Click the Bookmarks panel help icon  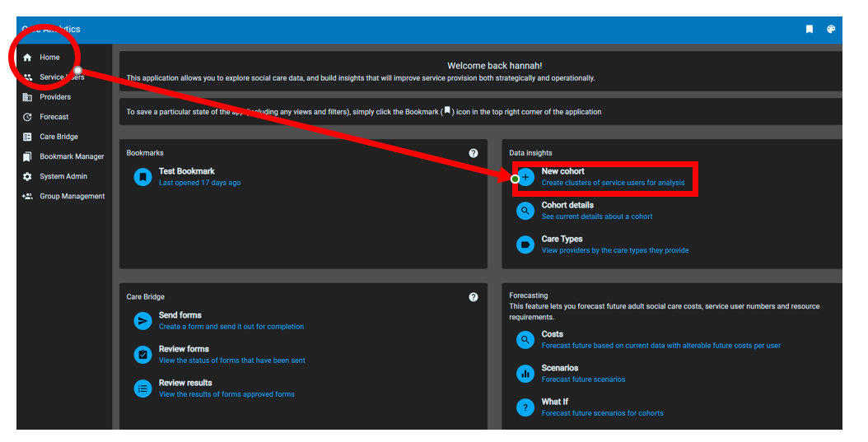point(474,153)
